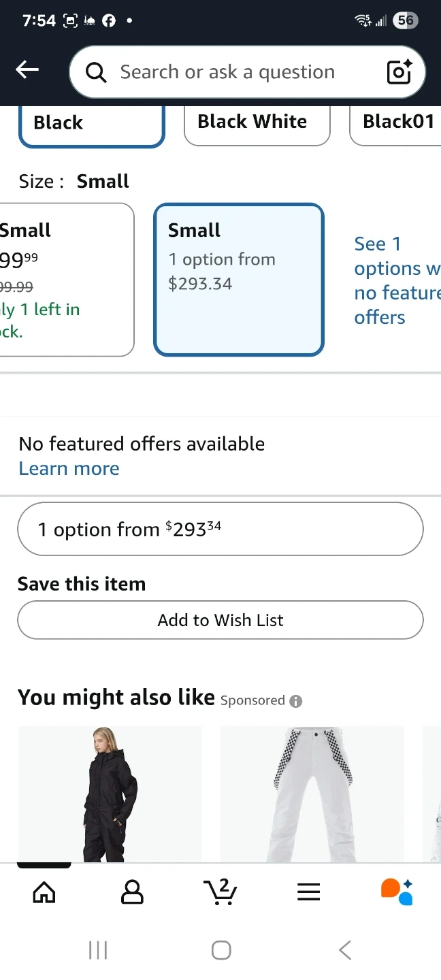Launch Rufus AI assistant icon
The width and height of the screenshot is (441, 980).
coord(397,892)
